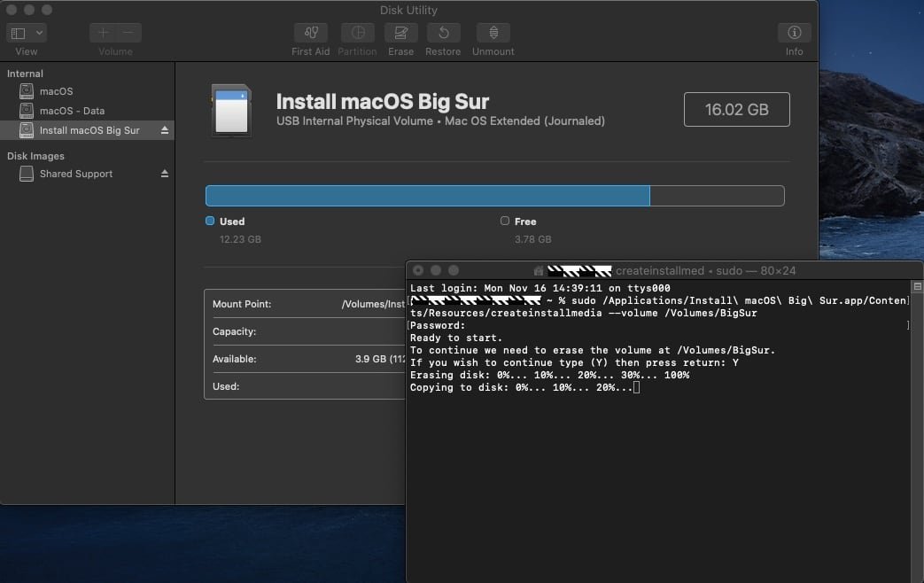Click the 3.78 GB free value
This screenshot has height=583, width=924.
pyautogui.click(x=532, y=239)
